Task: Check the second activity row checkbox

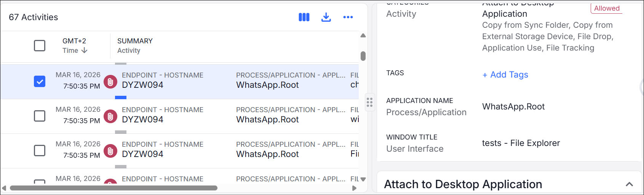Action: [x=40, y=116]
